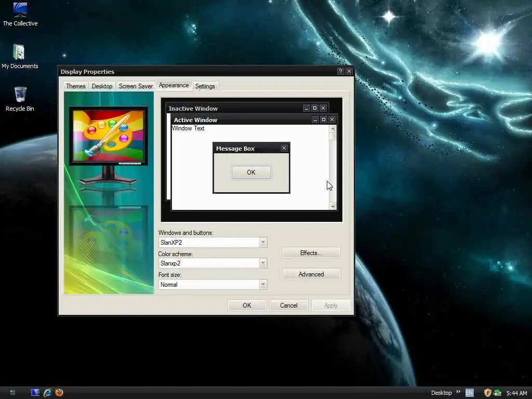Select the Appearance tab

(174, 86)
